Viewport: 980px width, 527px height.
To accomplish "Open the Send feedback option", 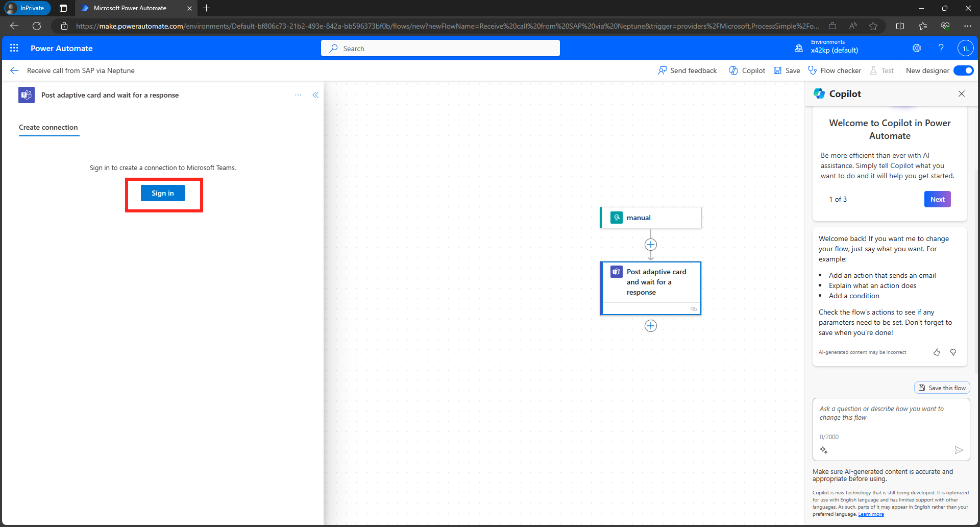I will click(688, 70).
